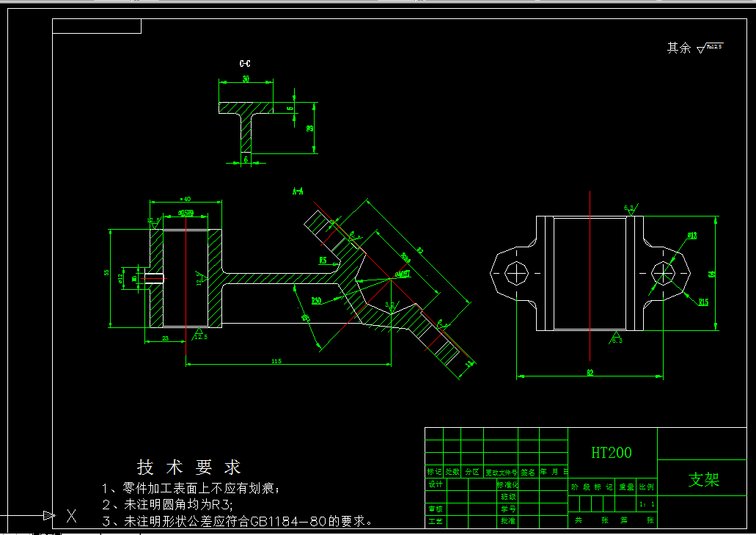Click the 技术要求 heading text
Viewport: 756px width, 535px height.
tap(189, 466)
